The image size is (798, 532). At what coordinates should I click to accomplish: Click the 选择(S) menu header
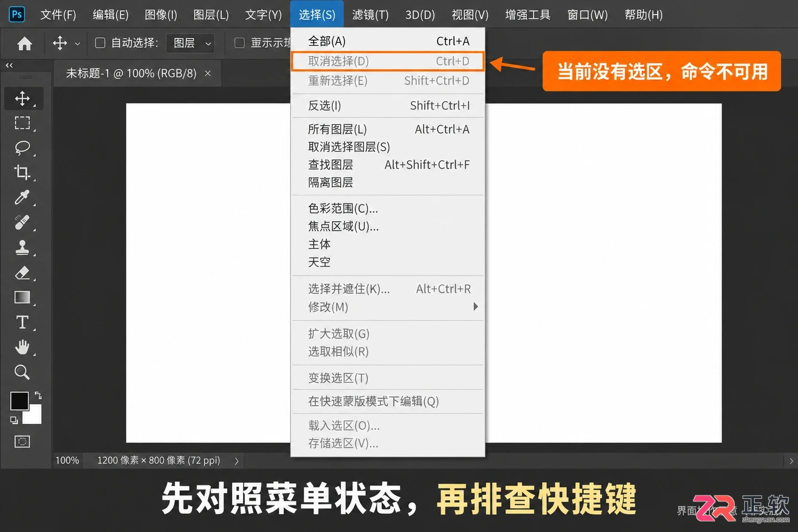[317, 14]
